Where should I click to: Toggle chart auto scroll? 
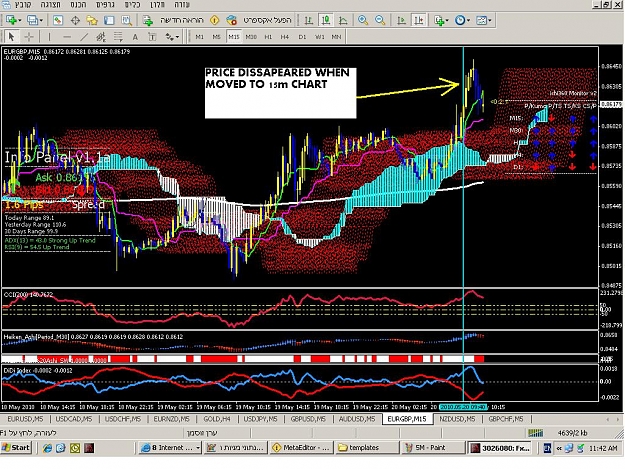[401, 20]
